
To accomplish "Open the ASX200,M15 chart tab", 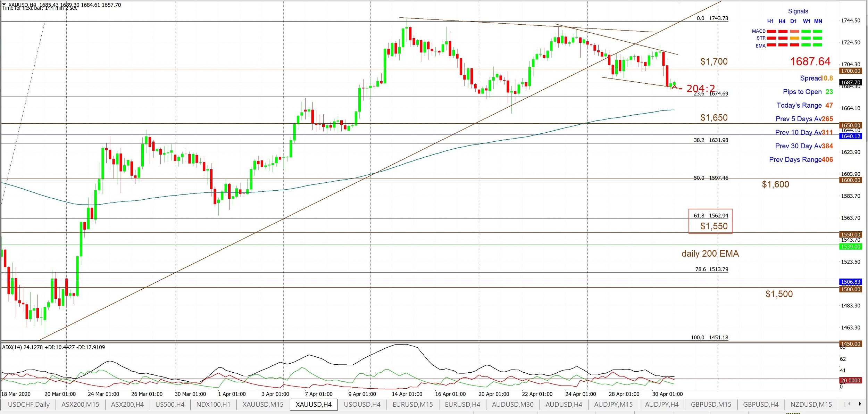I will (80, 404).
